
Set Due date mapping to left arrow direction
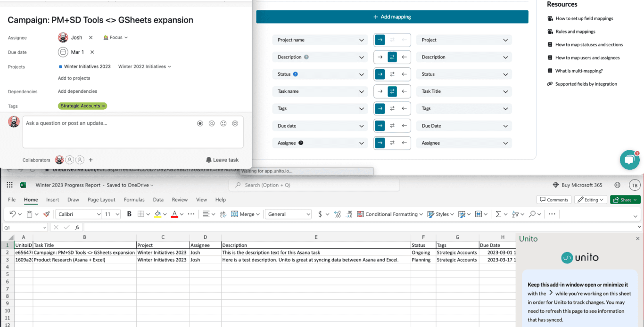(404, 126)
